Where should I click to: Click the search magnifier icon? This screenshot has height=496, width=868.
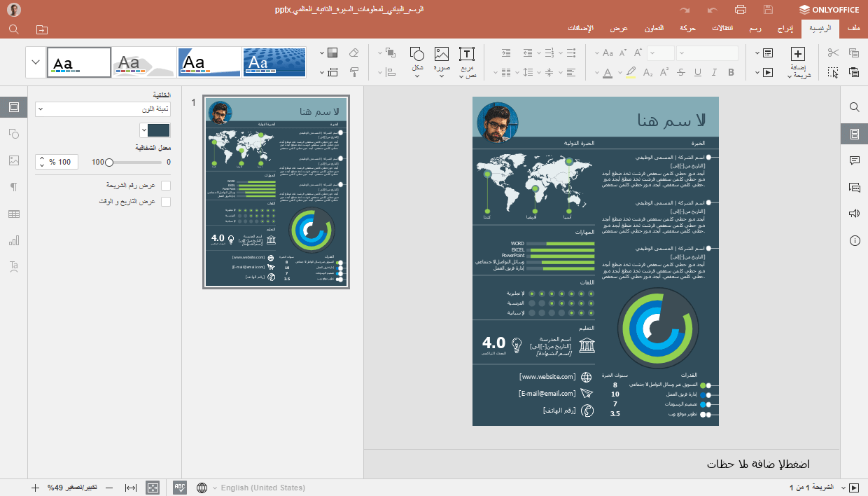(x=854, y=107)
